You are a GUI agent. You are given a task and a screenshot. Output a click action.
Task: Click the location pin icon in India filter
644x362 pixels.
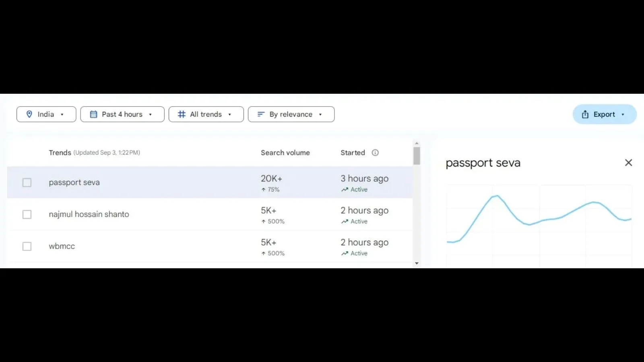pyautogui.click(x=29, y=114)
